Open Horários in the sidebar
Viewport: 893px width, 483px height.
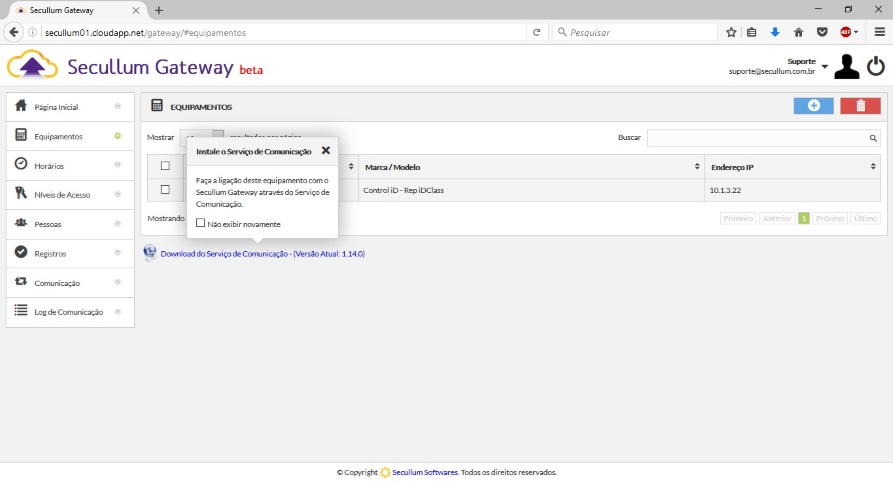point(50,166)
